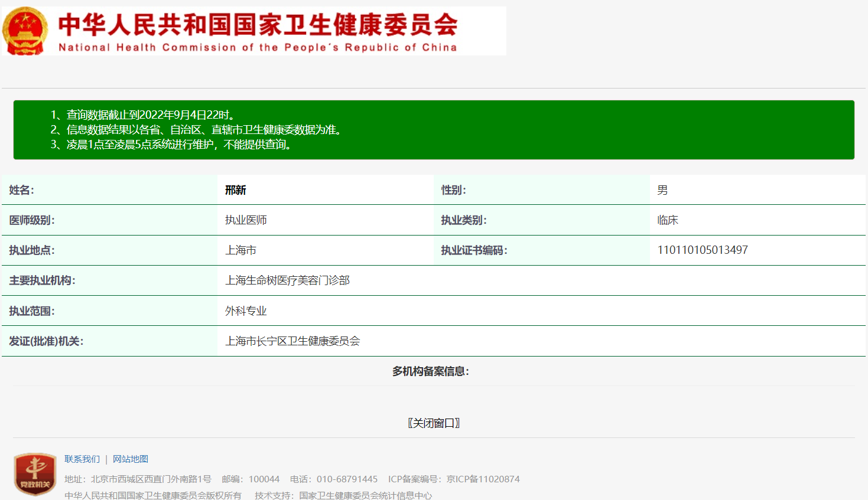
Task: Click the 医师级别 field label
Action: pos(32,220)
